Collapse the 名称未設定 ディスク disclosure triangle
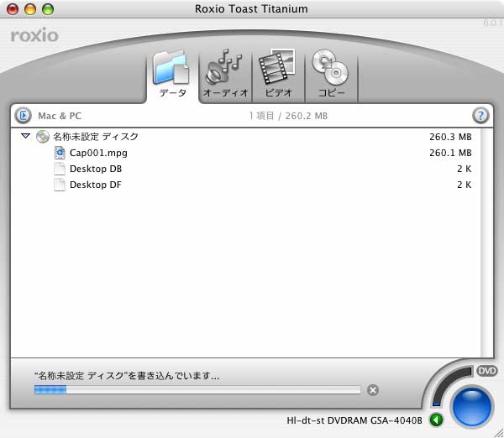Viewport: 504px width, 438px height. click(26, 136)
